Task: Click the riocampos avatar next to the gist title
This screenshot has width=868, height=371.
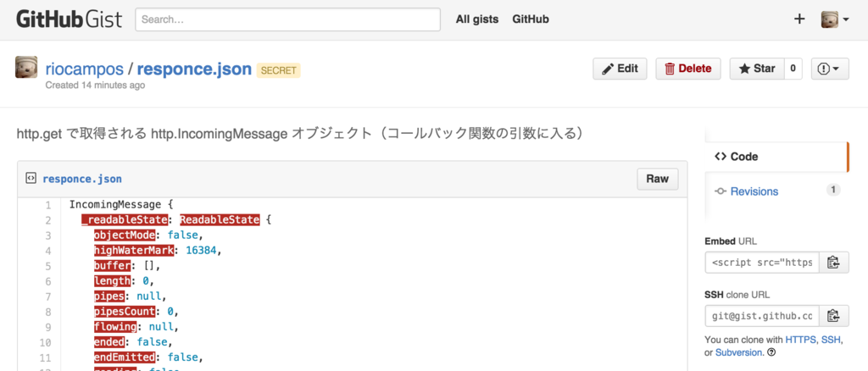Action: [x=26, y=67]
